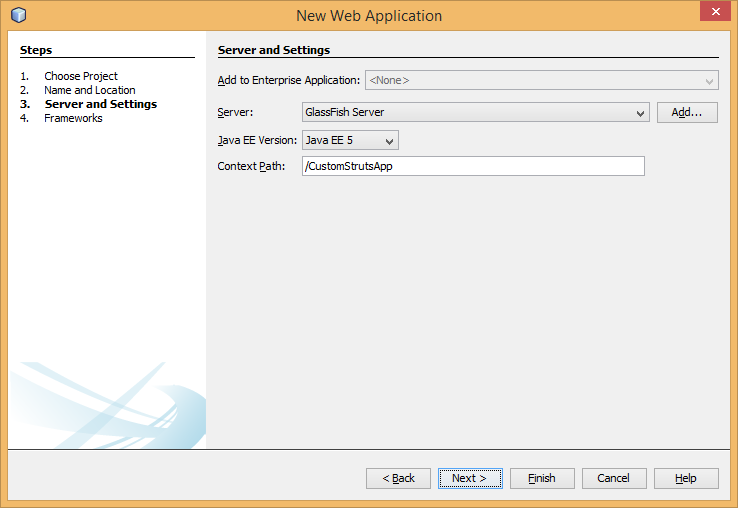Click Finish to create the project
This screenshot has width=738, height=508.
click(x=542, y=478)
